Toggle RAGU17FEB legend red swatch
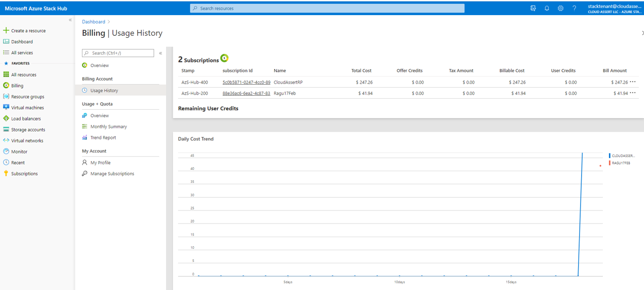This screenshot has width=644, height=290. [609, 163]
